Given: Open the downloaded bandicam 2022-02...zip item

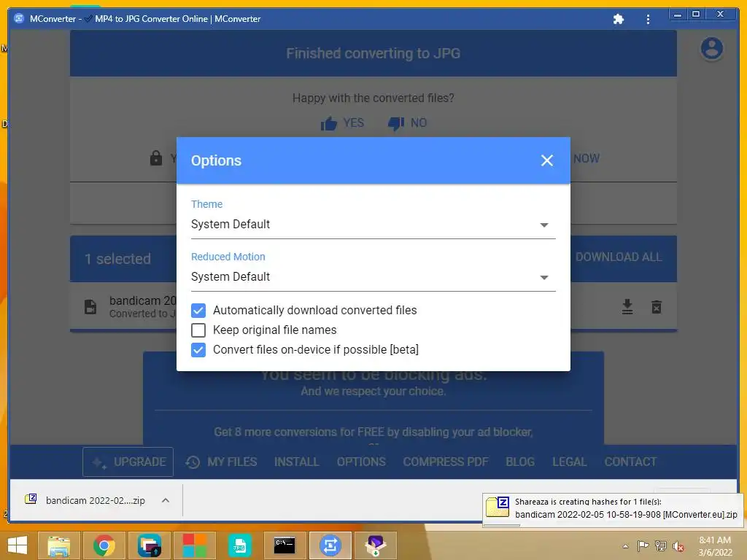Looking at the screenshot, I should point(96,500).
